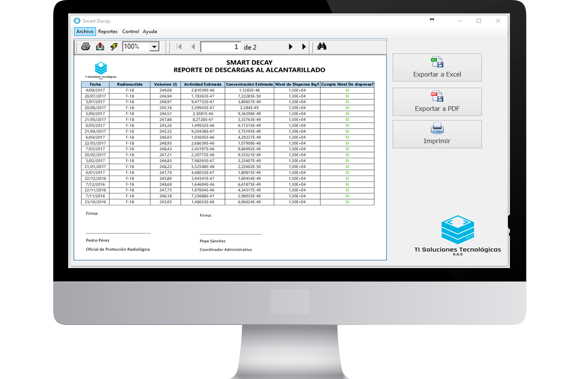Viewport: 588px width, 379px height.
Task: Click the Exportar a PDF button
Action: point(437,102)
